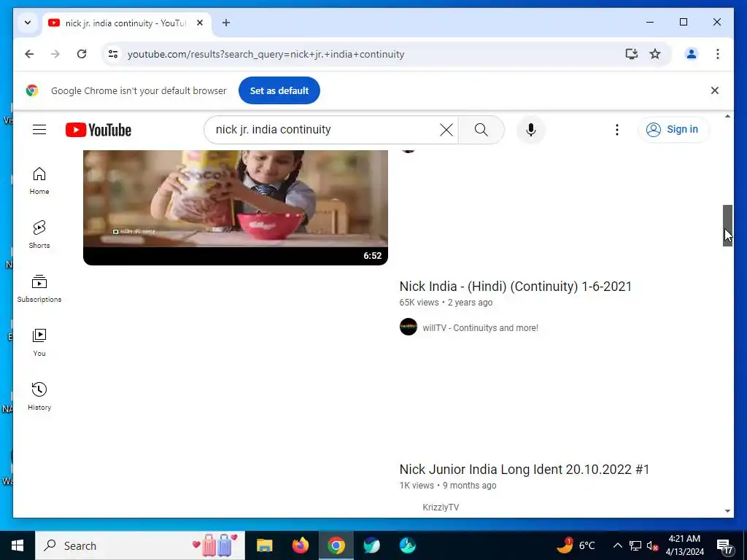Image resolution: width=747 pixels, height=560 pixels.
Task: Visit willTV - Continuitys and more! channel
Action: pyautogui.click(x=480, y=328)
